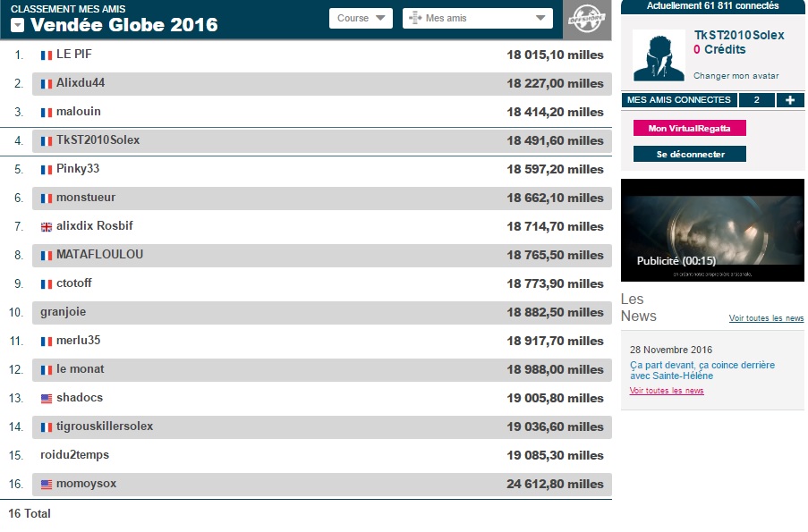Click the French flag next to LE PIF

pyautogui.click(x=47, y=55)
